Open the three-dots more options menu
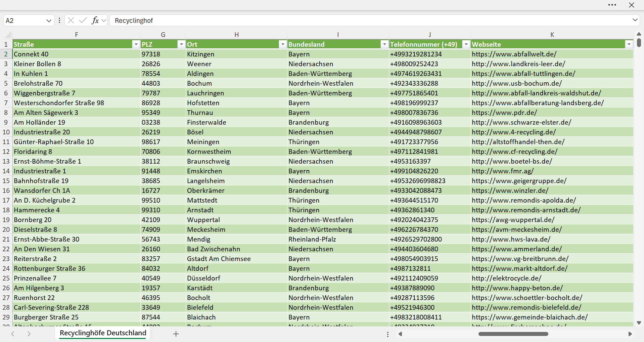The image size is (644, 342). click(612, 5)
